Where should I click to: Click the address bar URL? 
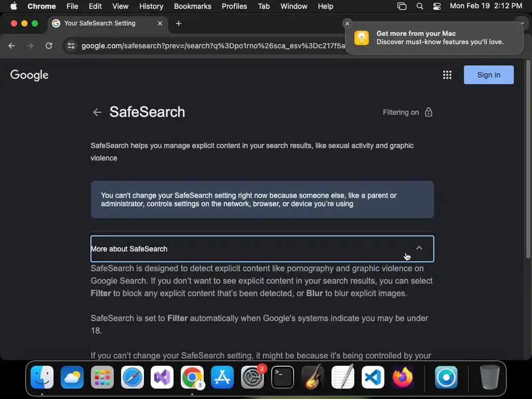(213, 46)
